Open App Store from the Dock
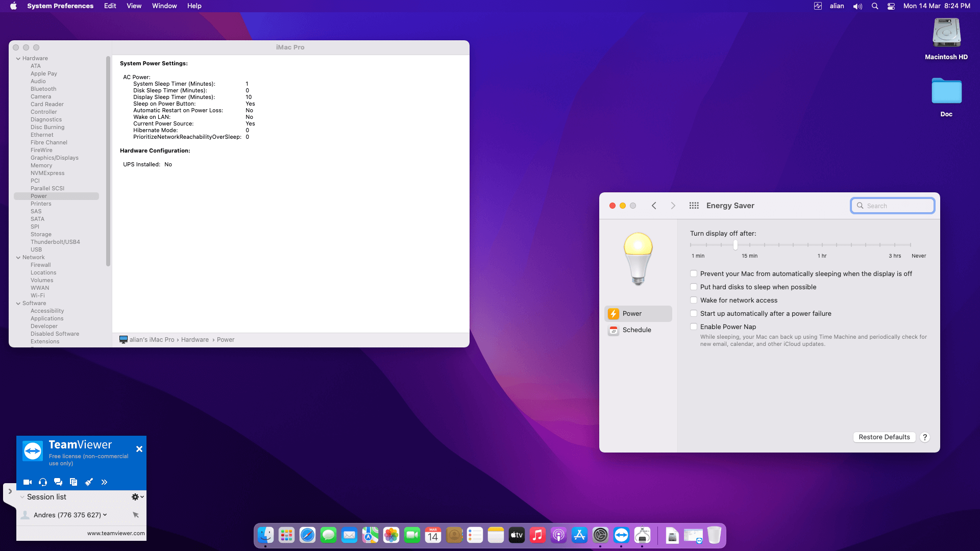The height and width of the screenshot is (551, 980). 579,535
